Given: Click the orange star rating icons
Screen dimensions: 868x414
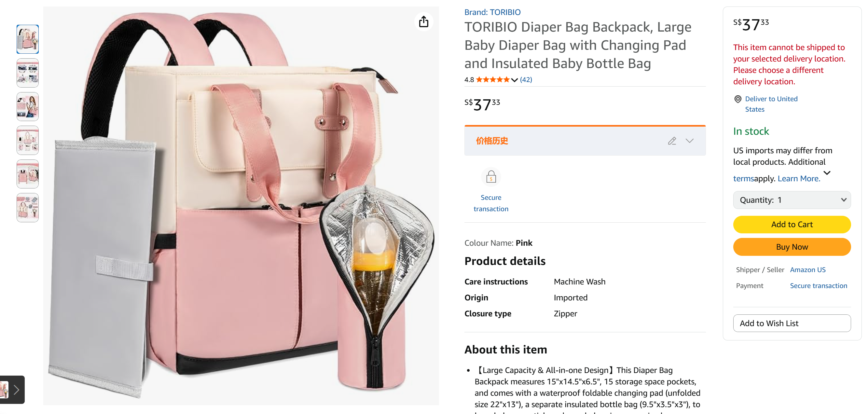Looking at the screenshot, I should [x=493, y=80].
